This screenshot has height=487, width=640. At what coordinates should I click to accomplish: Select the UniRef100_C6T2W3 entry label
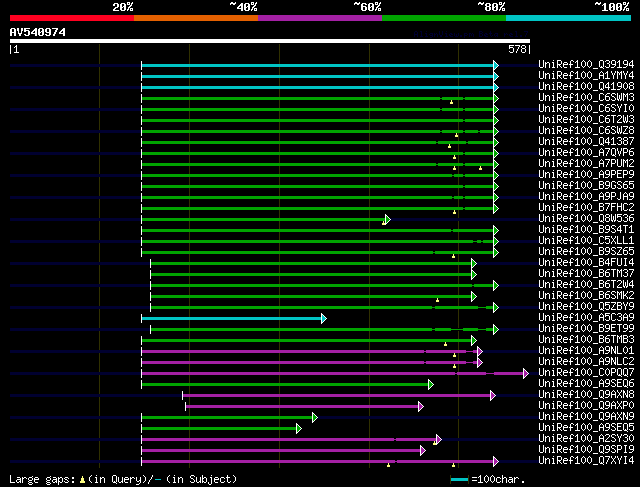tap(586, 119)
